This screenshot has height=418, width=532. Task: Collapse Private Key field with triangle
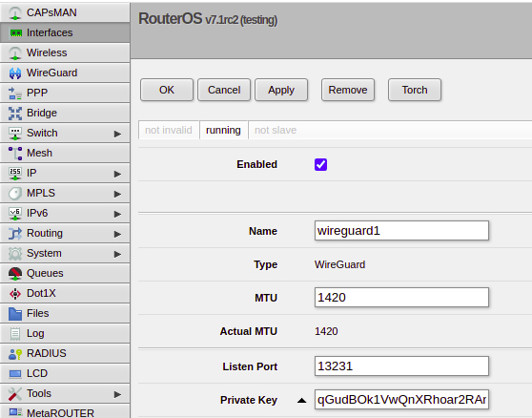(301, 400)
